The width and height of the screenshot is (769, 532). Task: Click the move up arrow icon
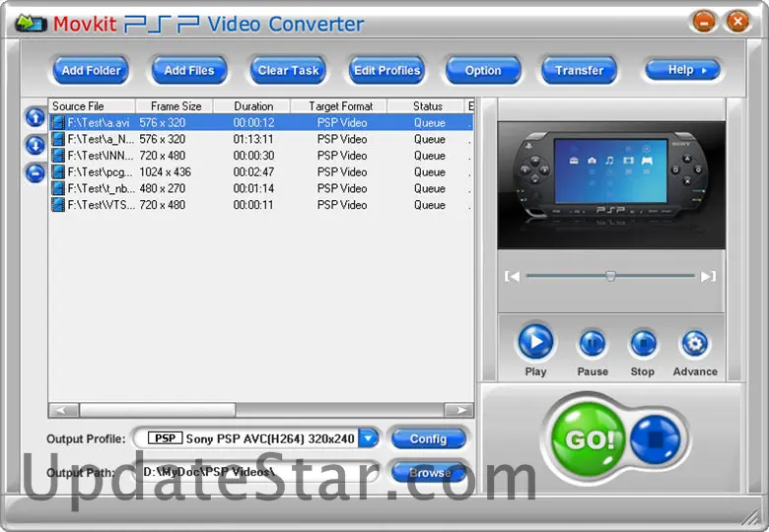tap(35, 117)
